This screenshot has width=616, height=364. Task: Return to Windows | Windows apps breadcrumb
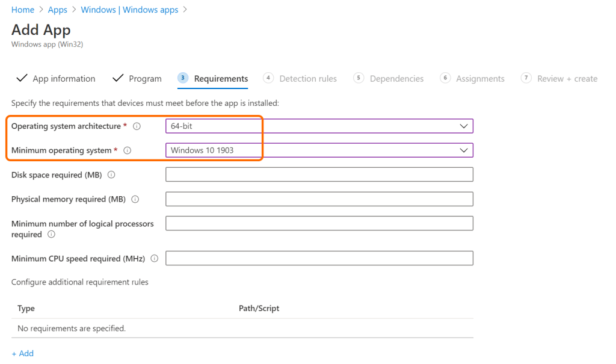point(129,10)
